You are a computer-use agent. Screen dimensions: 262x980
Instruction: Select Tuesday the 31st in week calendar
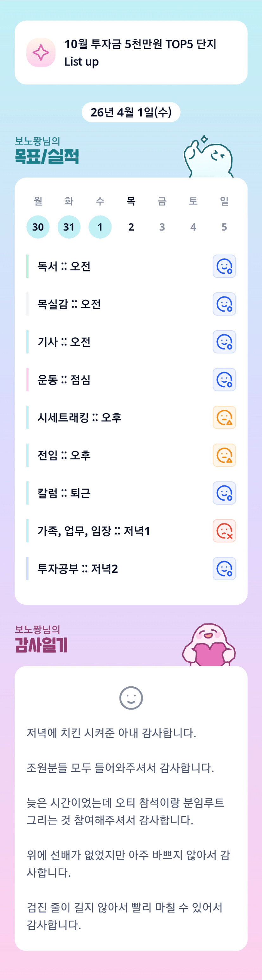pyautogui.click(x=69, y=227)
